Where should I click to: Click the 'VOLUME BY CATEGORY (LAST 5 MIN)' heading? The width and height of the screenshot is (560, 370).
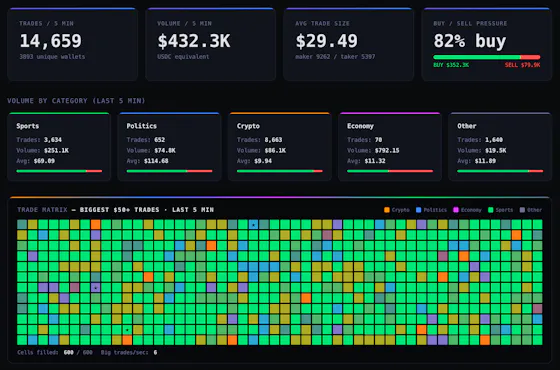coord(76,101)
